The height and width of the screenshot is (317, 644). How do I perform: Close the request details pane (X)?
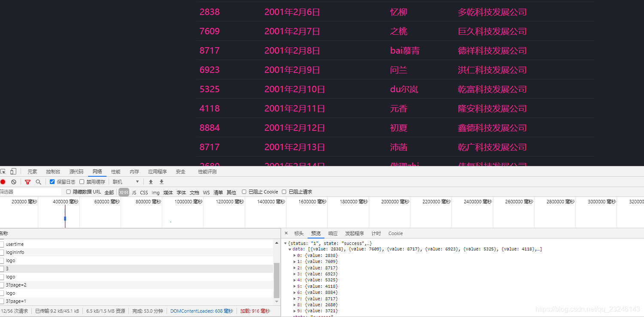pyautogui.click(x=286, y=233)
